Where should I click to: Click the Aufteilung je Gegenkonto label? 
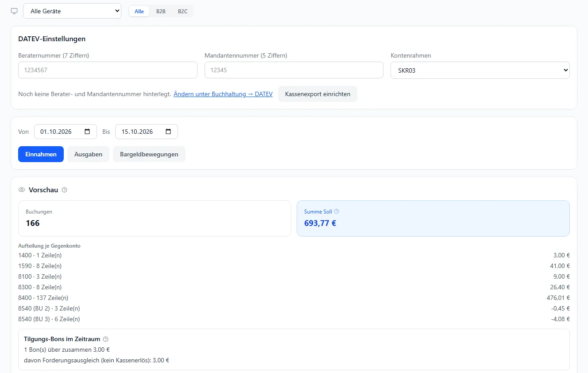click(49, 246)
